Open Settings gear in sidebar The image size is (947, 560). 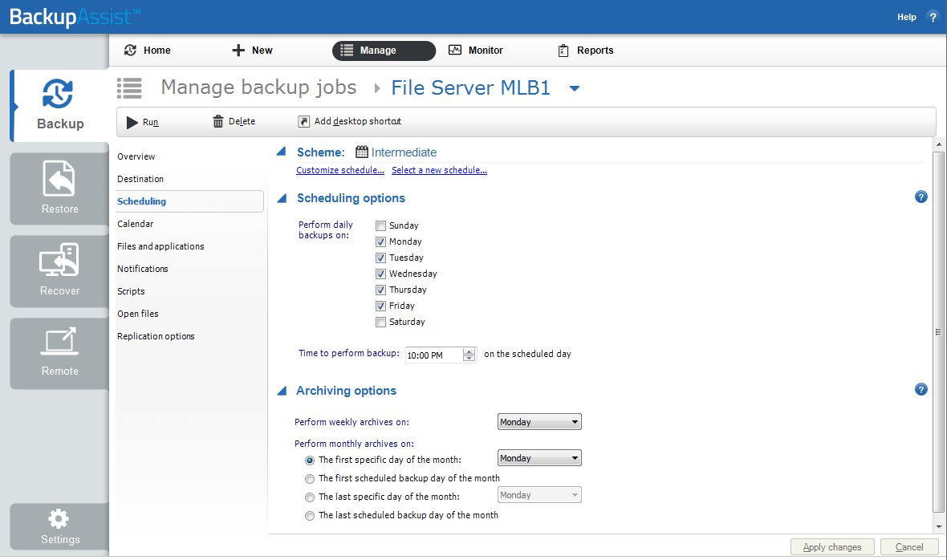click(59, 519)
